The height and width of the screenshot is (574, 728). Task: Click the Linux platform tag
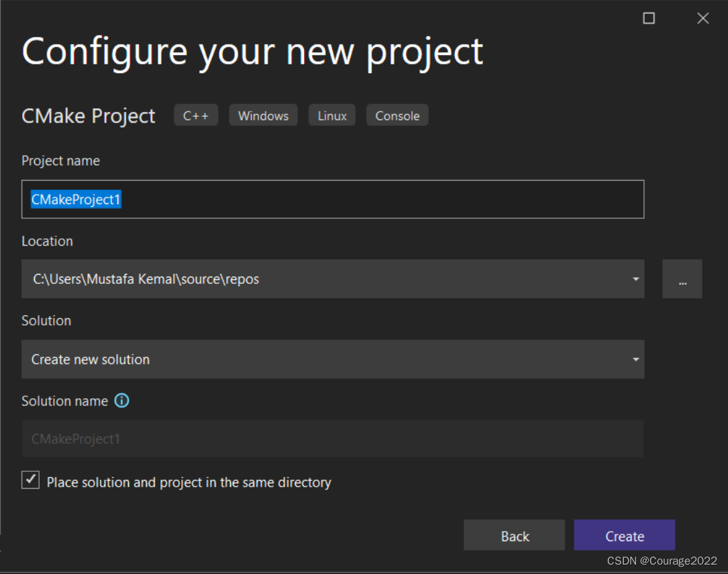332,115
